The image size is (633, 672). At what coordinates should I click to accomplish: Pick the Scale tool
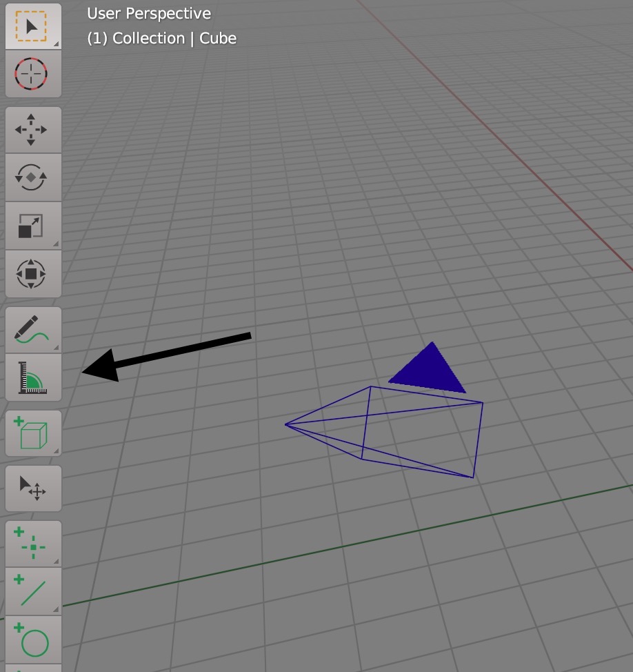tap(32, 226)
